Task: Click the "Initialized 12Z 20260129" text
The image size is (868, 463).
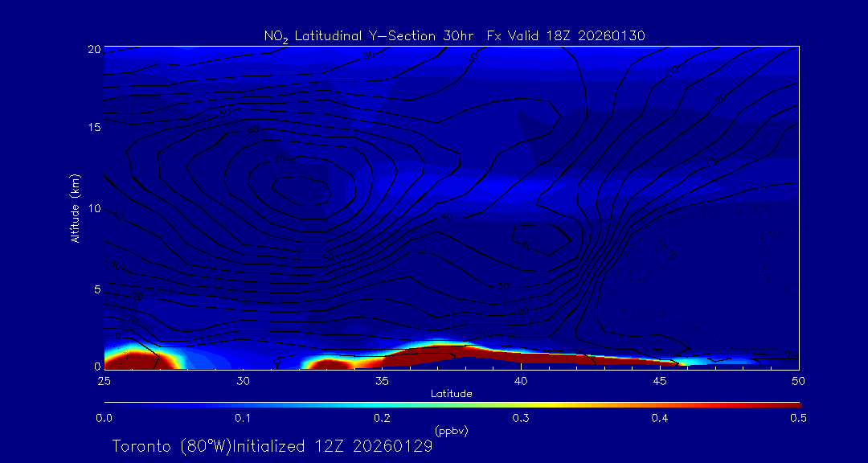Action: pos(331,446)
